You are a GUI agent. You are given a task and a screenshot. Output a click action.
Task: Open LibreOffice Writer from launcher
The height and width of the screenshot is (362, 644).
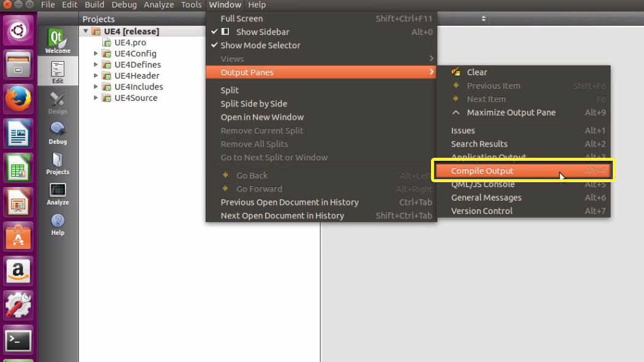point(18,133)
